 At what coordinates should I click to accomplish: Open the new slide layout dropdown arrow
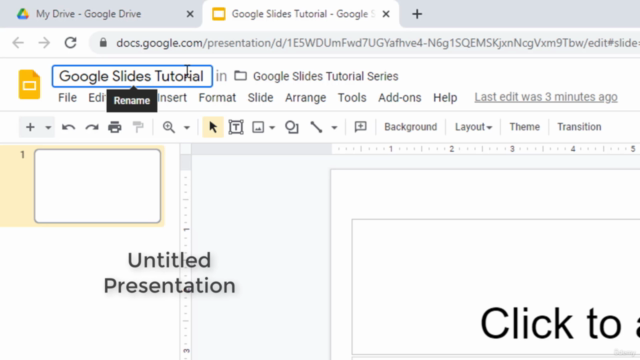coord(48,127)
